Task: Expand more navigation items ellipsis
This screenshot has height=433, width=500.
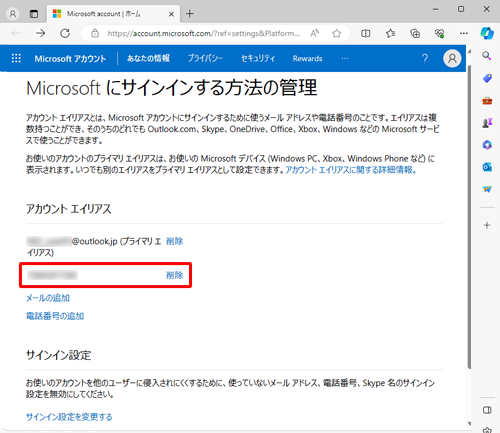Action: point(345,59)
